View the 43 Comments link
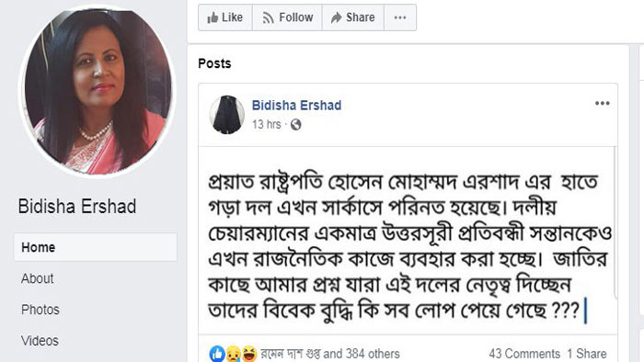The height and width of the screenshot is (362, 644). pos(524,354)
